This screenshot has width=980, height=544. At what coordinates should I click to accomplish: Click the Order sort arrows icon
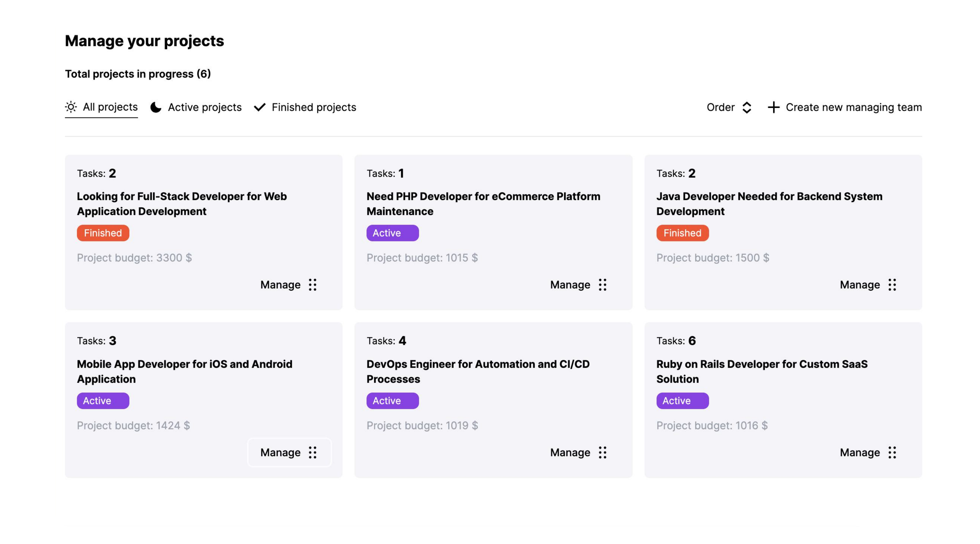coord(747,107)
